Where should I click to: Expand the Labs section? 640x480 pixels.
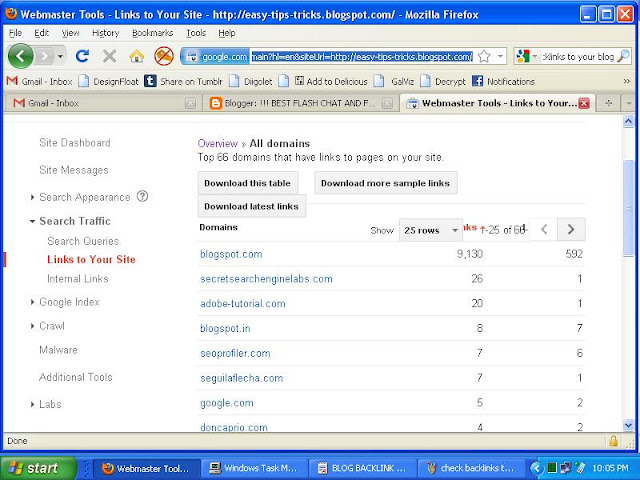click(x=33, y=404)
